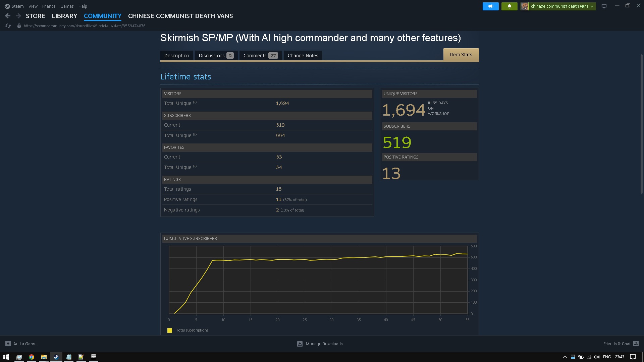This screenshot has height=362, width=644.
Task: Click the page URL address field
Action: tap(85, 26)
